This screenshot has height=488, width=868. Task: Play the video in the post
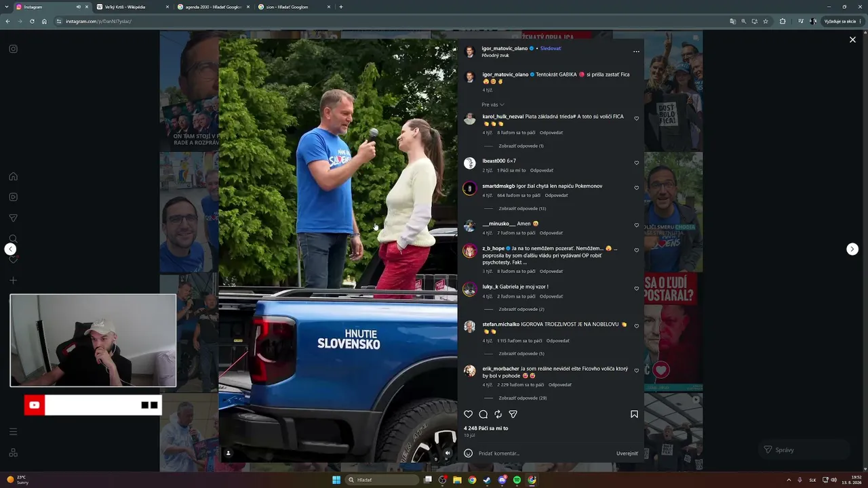[x=338, y=251]
